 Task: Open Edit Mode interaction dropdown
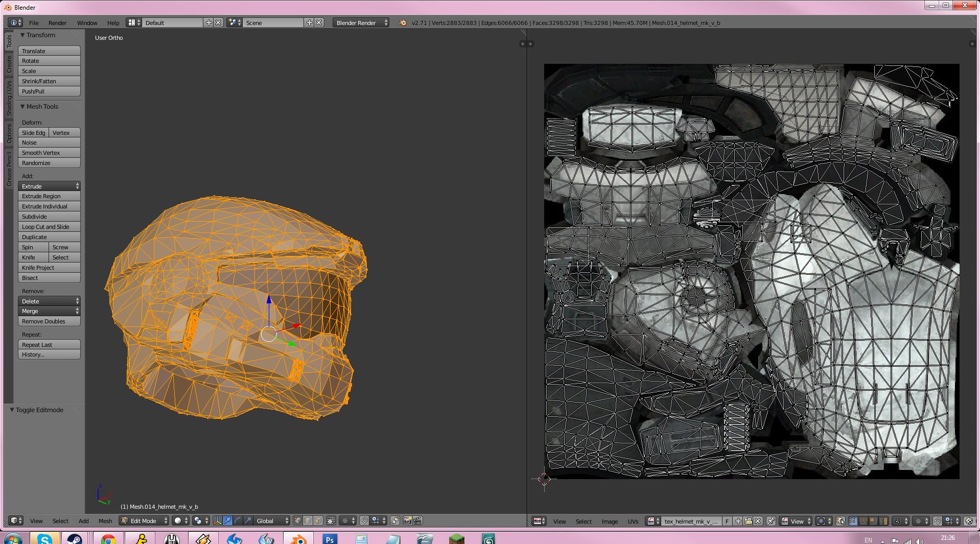144,521
